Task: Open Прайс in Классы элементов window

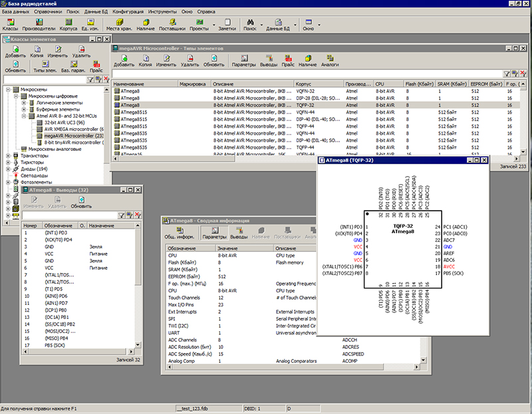Action: [x=96, y=67]
